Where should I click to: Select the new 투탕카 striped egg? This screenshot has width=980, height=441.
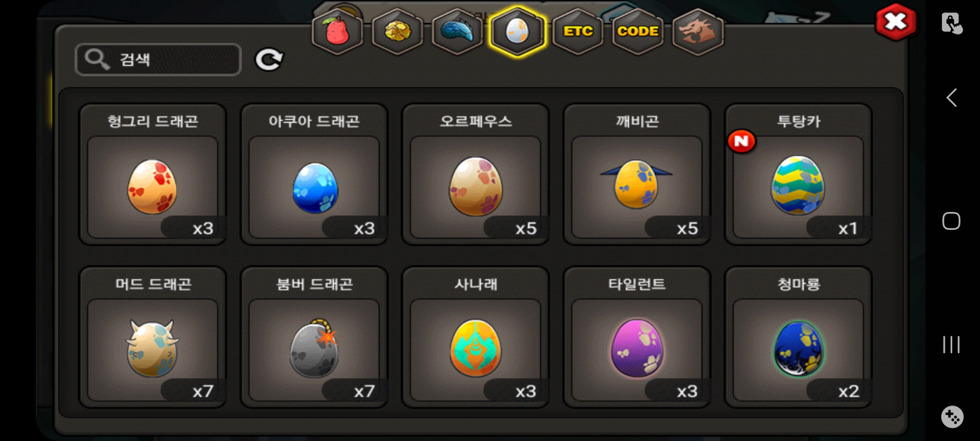[x=798, y=174]
